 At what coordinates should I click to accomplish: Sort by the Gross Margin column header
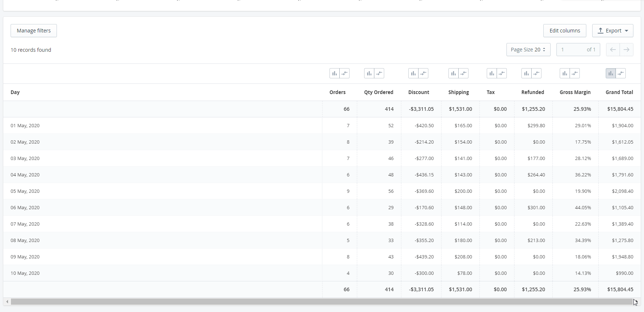coord(575,92)
